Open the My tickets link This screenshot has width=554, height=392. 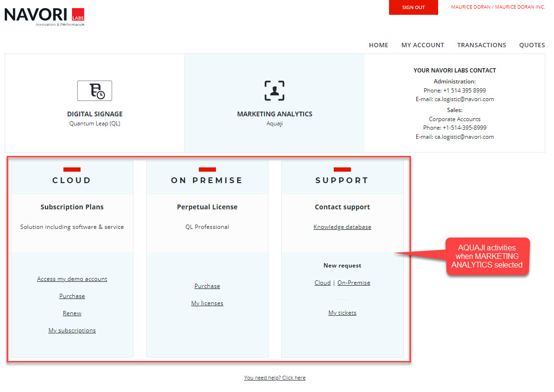[x=342, y=313]
